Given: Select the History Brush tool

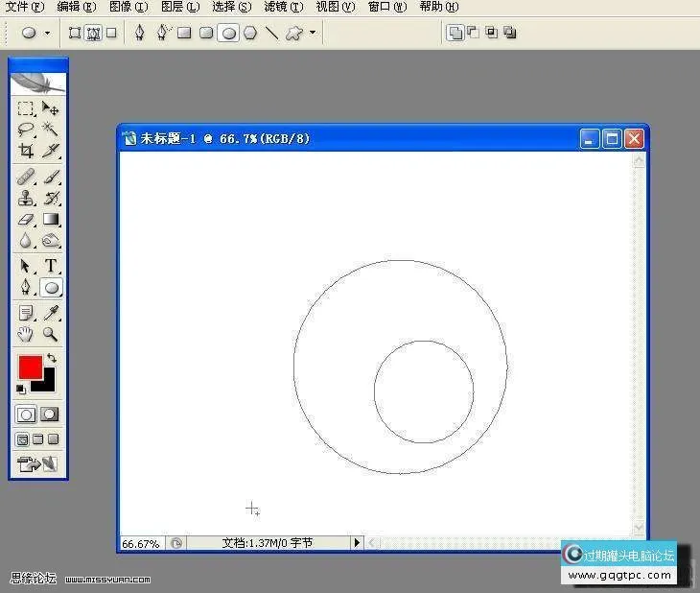Looking at the screenshot, I should (50, 198).
